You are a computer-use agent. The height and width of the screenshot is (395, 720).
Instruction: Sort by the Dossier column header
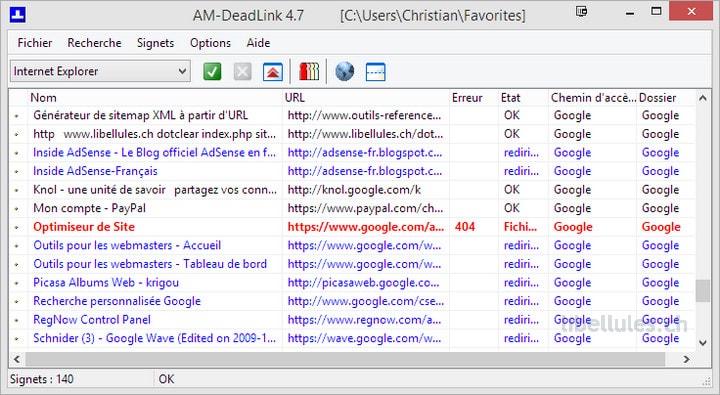pyautogui.click(x=665, y=98)
